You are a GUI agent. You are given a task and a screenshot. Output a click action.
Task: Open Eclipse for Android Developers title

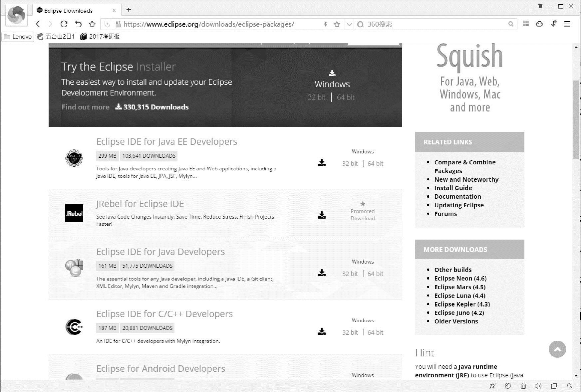pyautogui.click(x=160, y=369)
